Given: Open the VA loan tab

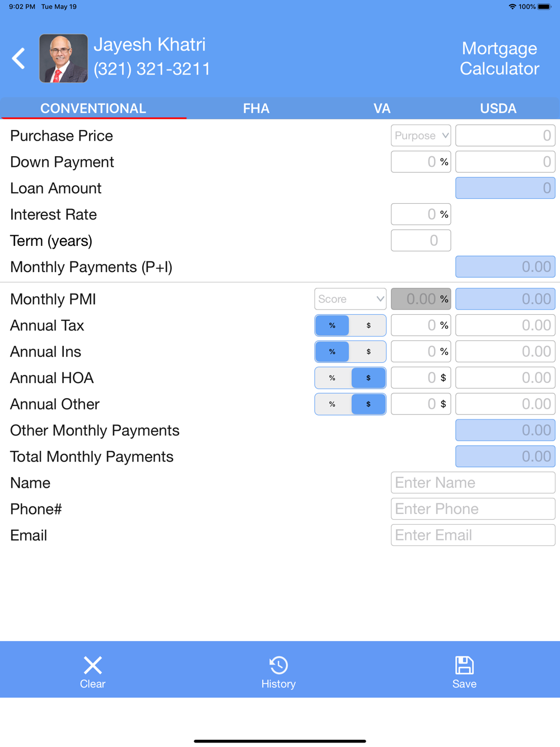Looking at the screenshot, I should point(382,108).
